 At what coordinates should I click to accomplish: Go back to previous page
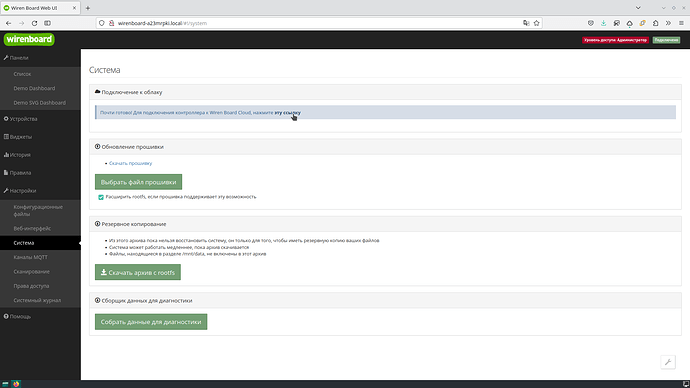pos(8,23)
